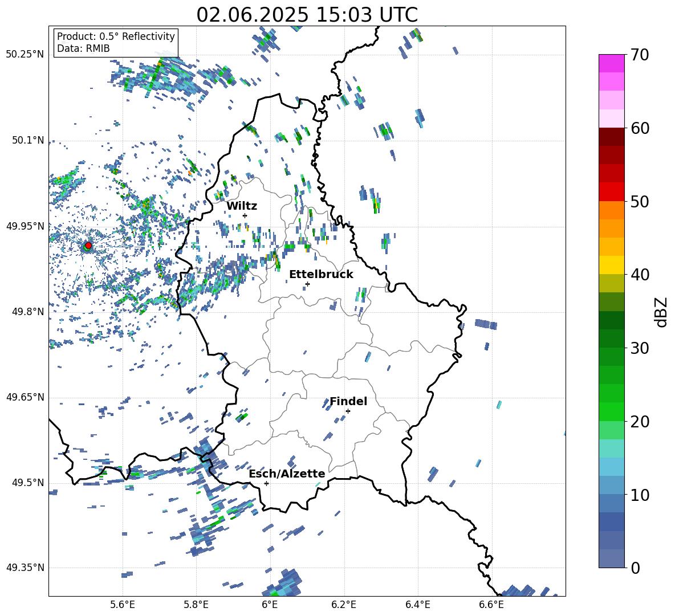The height and width of the screenshot is (616, 675).
Task: Click the Esch/Alzette station cross marker
Action: (x=266, y=483)
